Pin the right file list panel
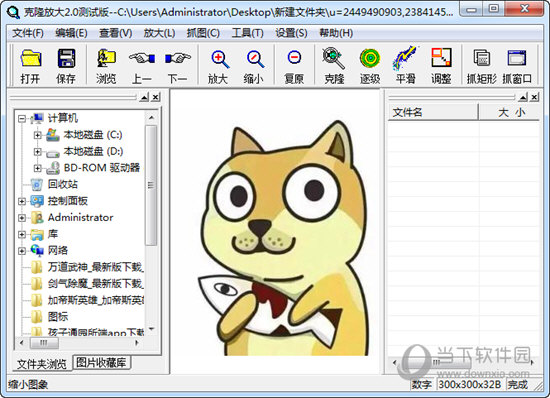 tap(523, 97)
